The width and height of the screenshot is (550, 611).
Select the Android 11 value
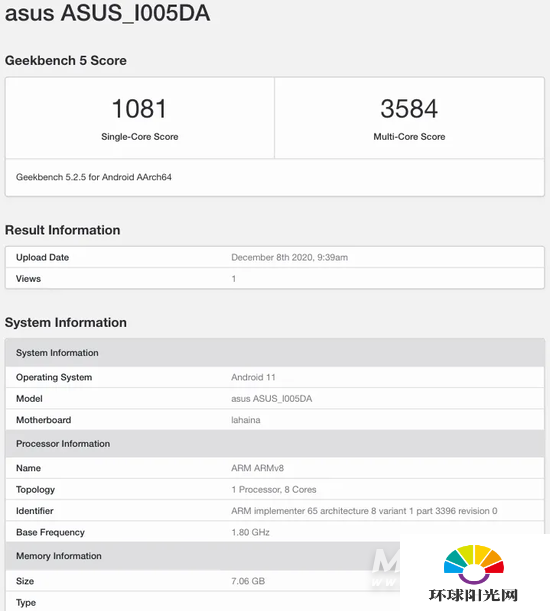click(253, 377)
